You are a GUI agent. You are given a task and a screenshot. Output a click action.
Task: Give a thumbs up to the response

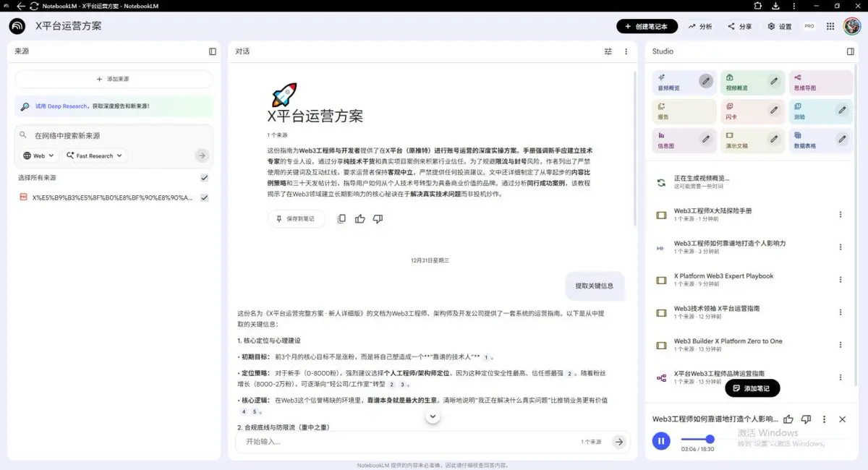[x=359, y=218]
